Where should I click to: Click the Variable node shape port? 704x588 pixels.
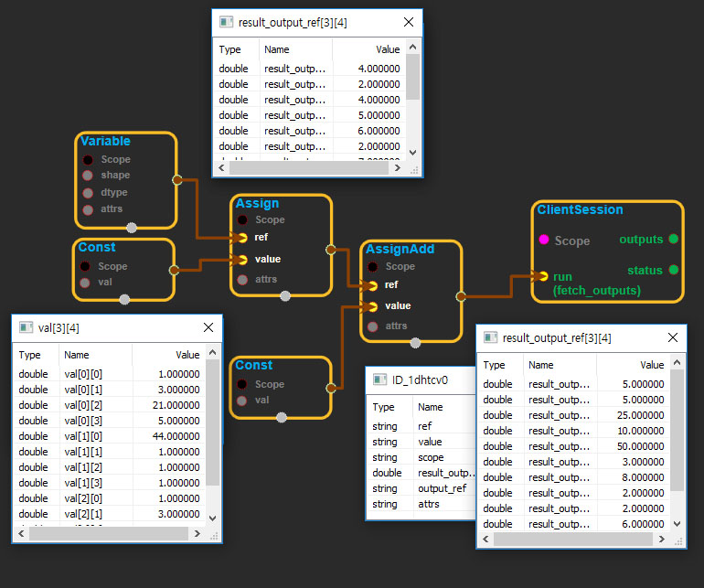[88, 176]
